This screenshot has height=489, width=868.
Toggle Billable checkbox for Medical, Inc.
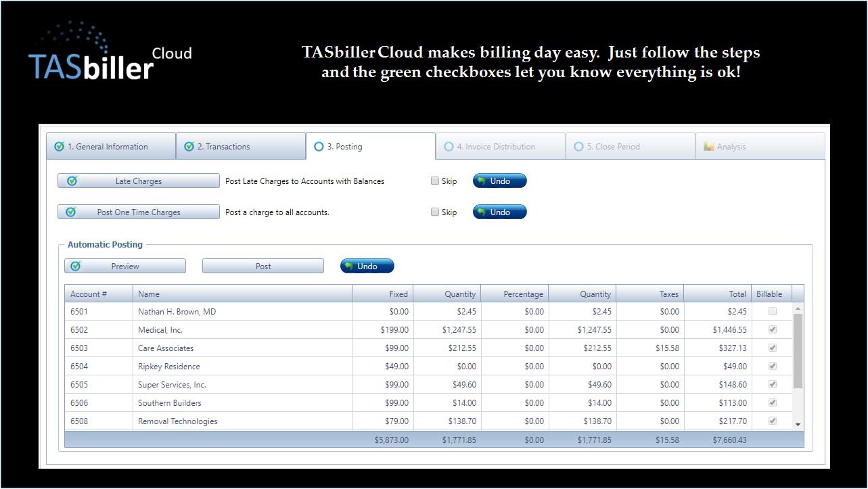(x=773, y=329)
